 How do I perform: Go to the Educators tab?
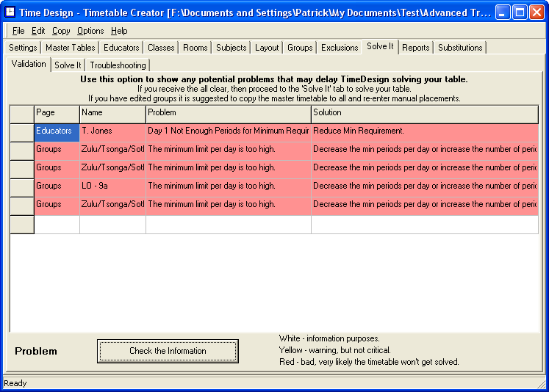[121, 48]
